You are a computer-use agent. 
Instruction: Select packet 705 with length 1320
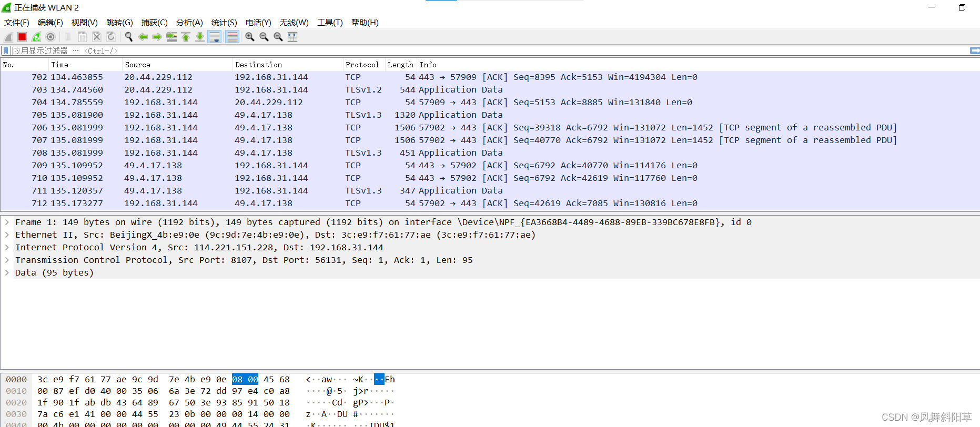[490, 115]
